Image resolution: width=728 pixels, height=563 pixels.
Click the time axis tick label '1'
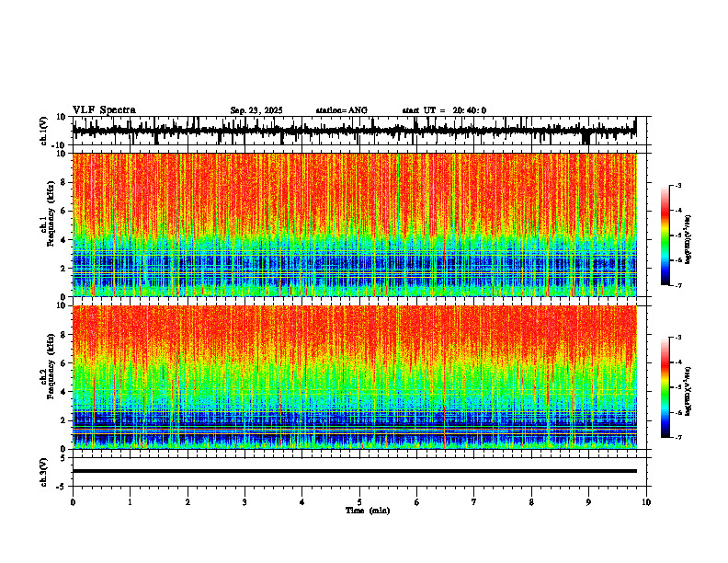coord(130,502)
